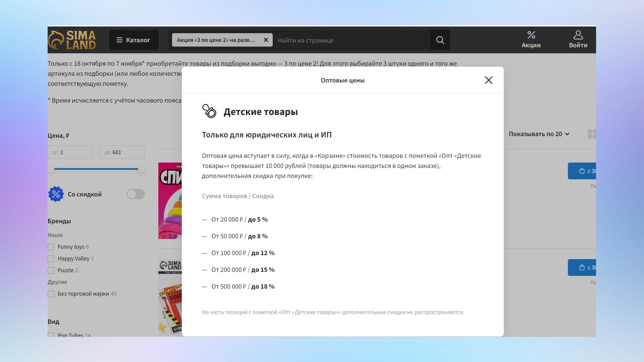Screen dimensions: 644x362
Task: Close the Оптовые цены dialog
Action: click(488, 80)
